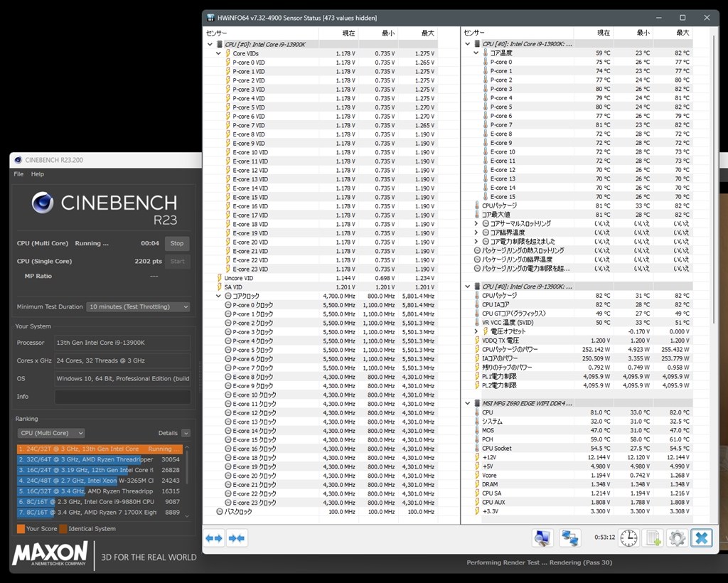Click the Cinebench title bar icon
This screenshot has height=583, width=728.
click(x=18, y=160)
